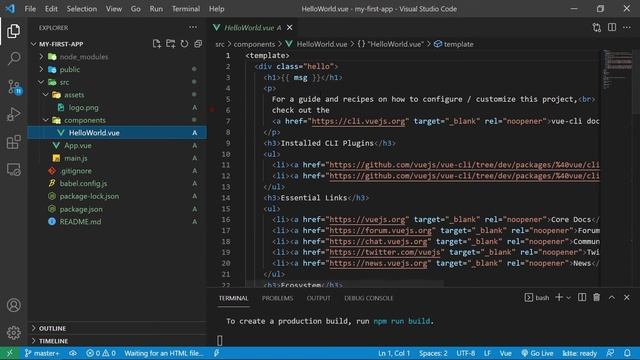The width and height of the screenshot is (640, 360).
Task: Click errors and warnings count in status bar
Action: click(x=100, y=353)
